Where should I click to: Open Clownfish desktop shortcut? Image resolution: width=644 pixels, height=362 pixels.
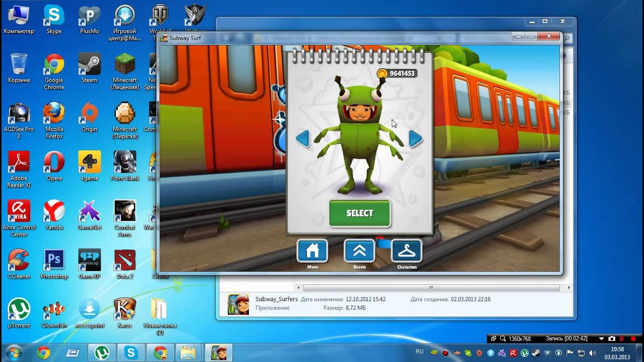pyautogui.click(x=54, y=313)
